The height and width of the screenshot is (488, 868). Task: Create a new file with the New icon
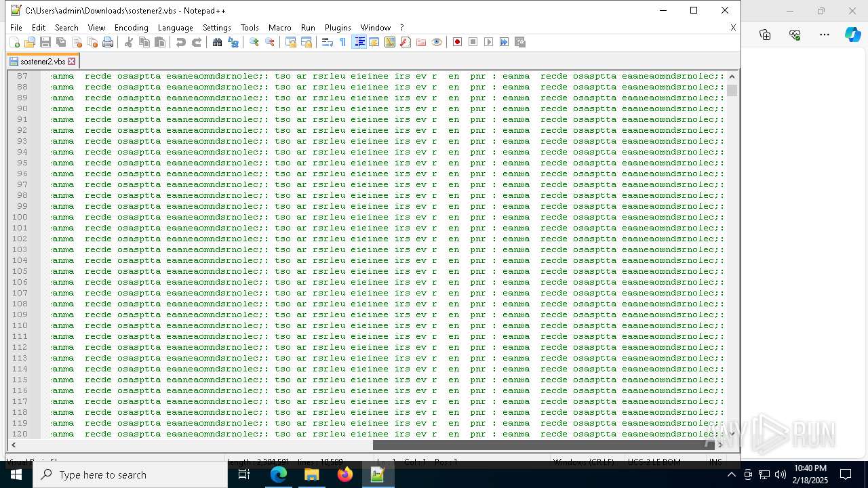coord(14,42)
